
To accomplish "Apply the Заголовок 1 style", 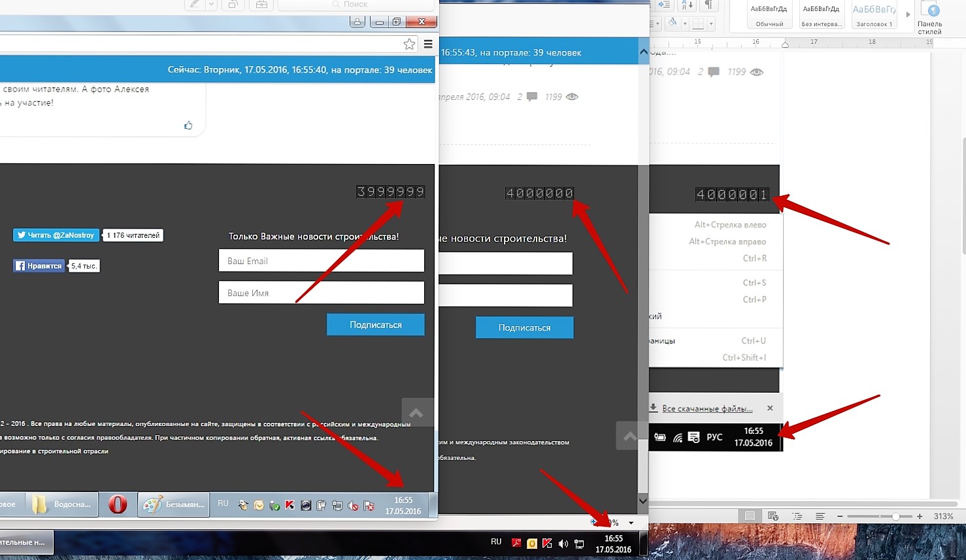I will point(873,14).
